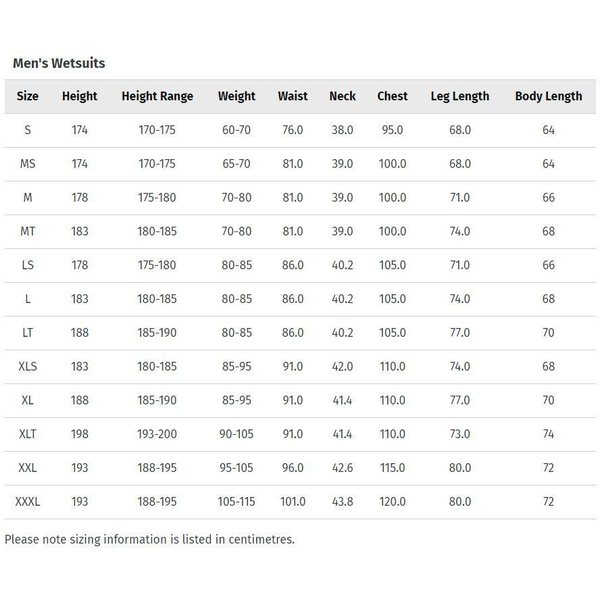Screen dimensions: 600x600
Task: Select the 120.0 chest measurement cell
Action: click(392, 502)
